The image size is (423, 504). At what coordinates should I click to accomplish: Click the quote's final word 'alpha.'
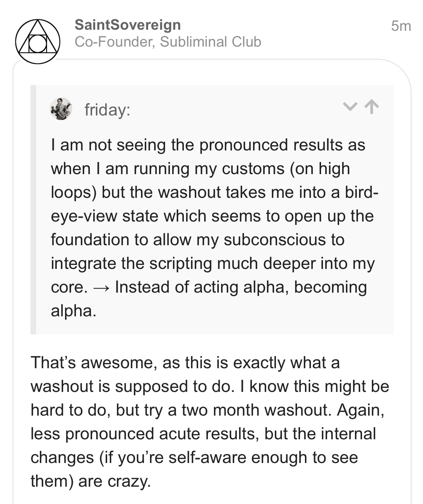(x=74, y=311)
